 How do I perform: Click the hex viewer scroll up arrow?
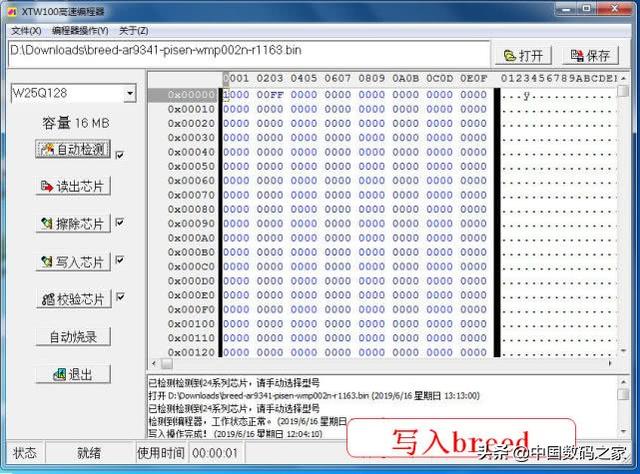coord(623,78)
